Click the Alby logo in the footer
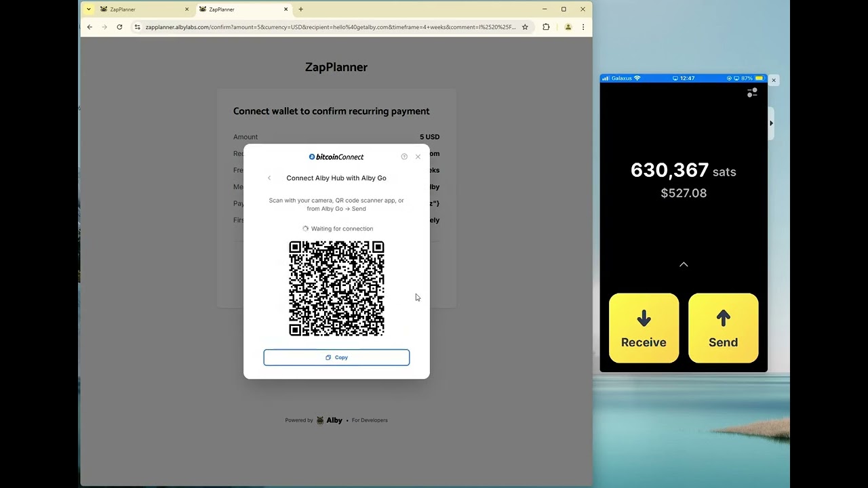868x488 pixels. point(330,420)
